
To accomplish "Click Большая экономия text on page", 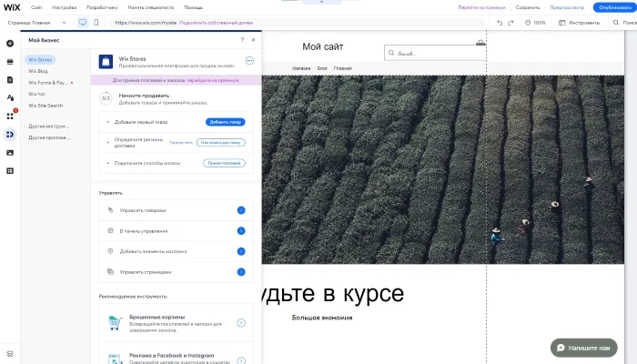I will pos(322,318).
